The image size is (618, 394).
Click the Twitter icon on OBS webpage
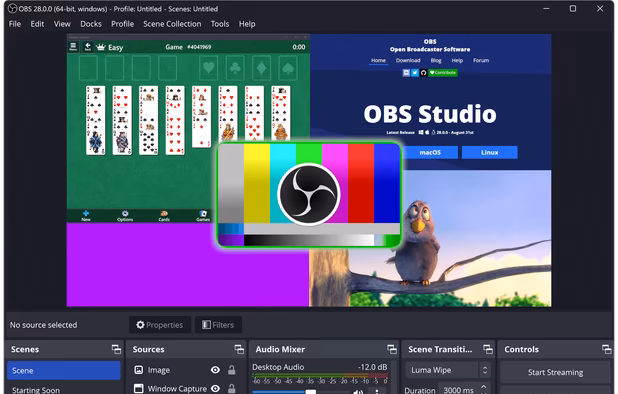click(x=415, y=72)
